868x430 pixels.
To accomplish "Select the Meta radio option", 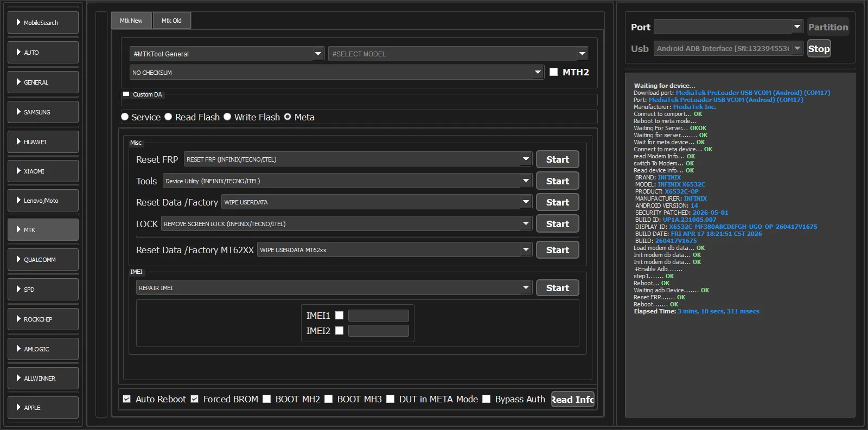I will point(288,117).
